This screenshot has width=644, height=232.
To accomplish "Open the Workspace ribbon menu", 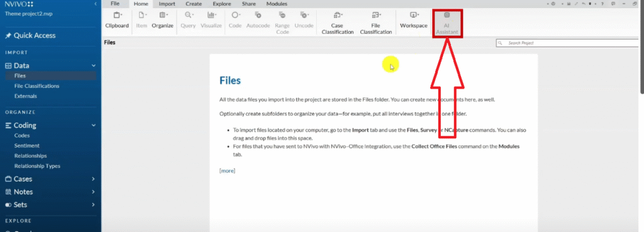I will (x=414, y=19).
